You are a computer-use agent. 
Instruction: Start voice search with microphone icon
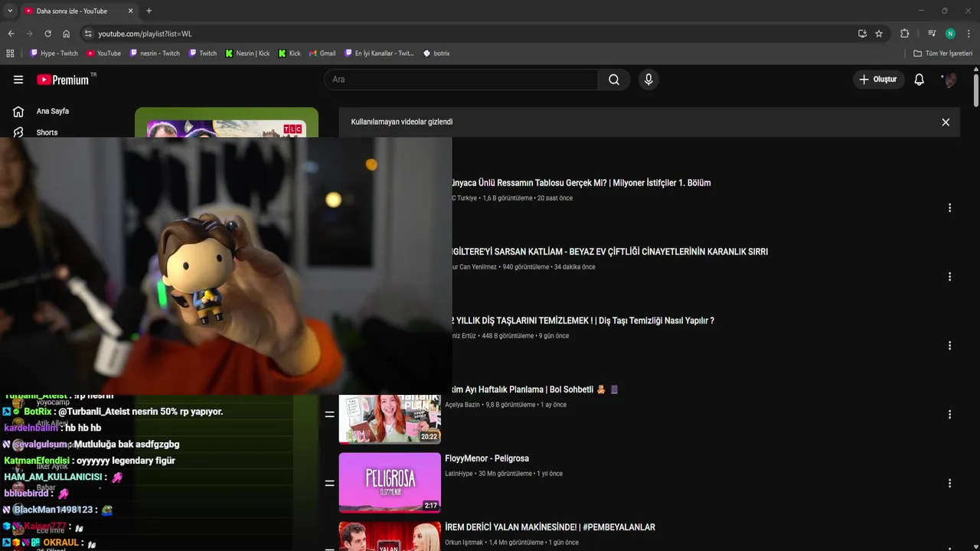648,80
